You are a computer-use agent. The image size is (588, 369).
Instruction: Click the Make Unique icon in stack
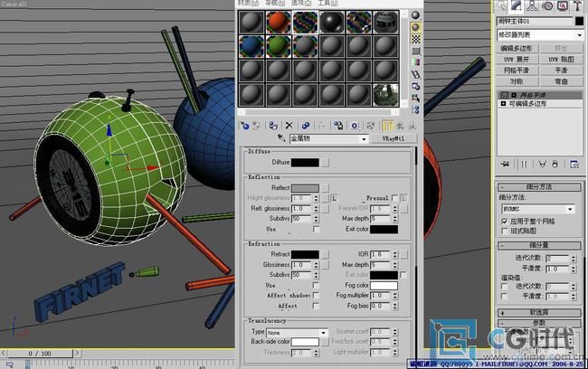pos(542,164)
